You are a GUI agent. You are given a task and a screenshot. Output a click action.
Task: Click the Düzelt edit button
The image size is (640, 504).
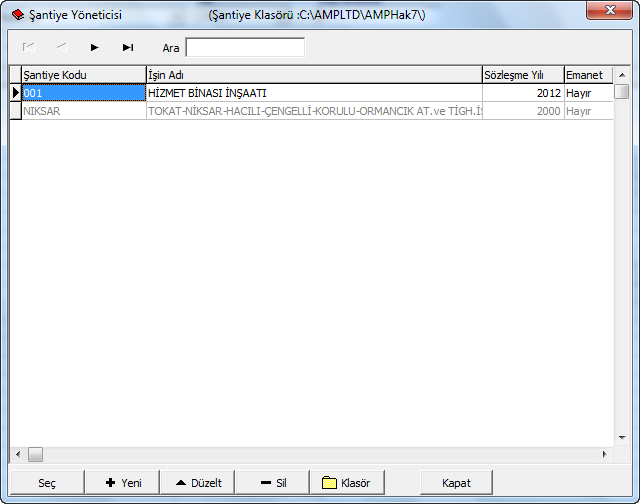(x=197, y=483)
